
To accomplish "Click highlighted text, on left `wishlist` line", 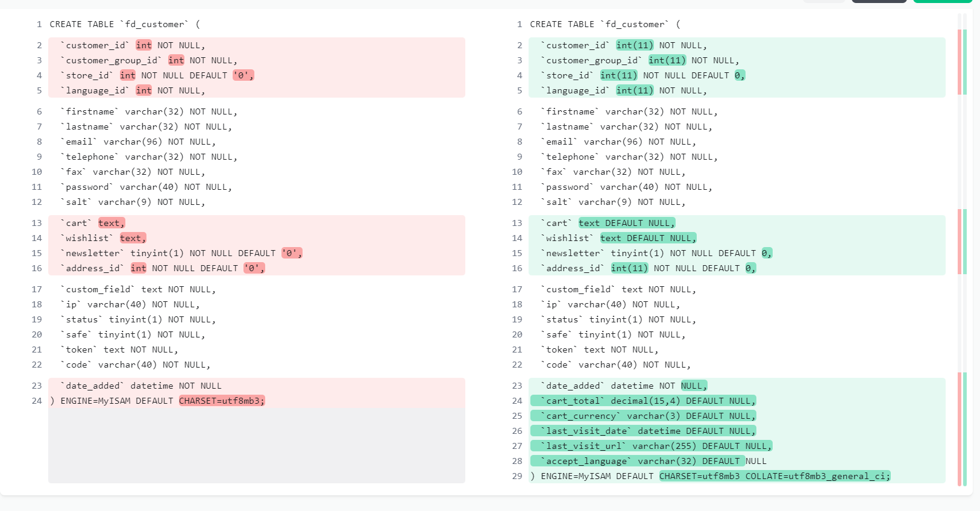I will click(133, 238).
